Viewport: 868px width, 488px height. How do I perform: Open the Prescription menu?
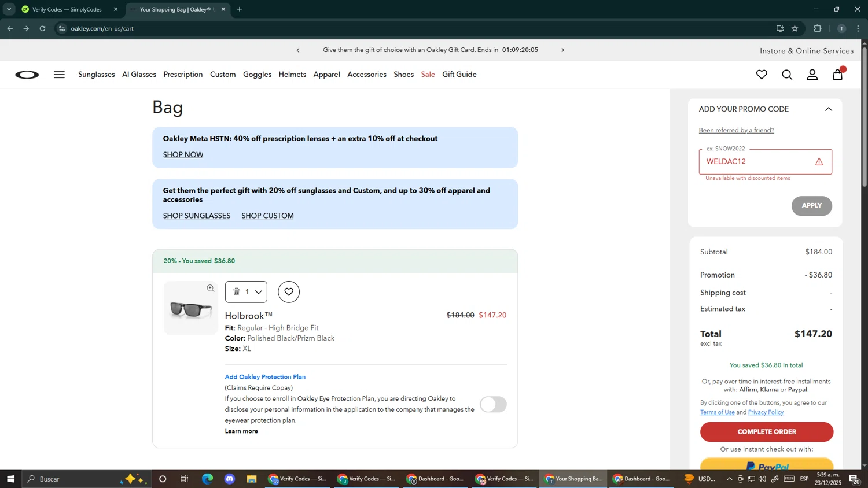[183, 75]
